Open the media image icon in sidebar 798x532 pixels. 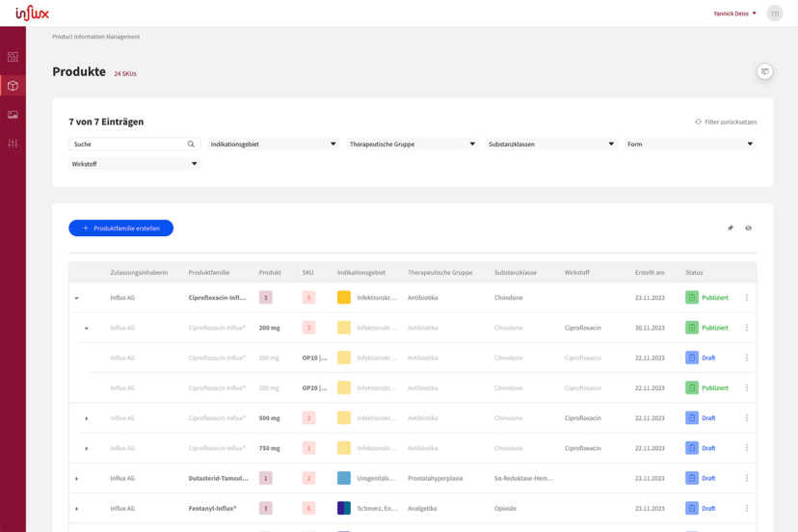tap(13, 115)
